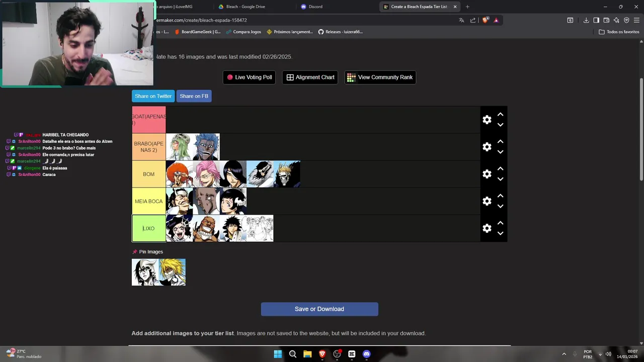The image size is (644, 362).
Task: Open settings gear for LIXO tier row
Action: 487,228
